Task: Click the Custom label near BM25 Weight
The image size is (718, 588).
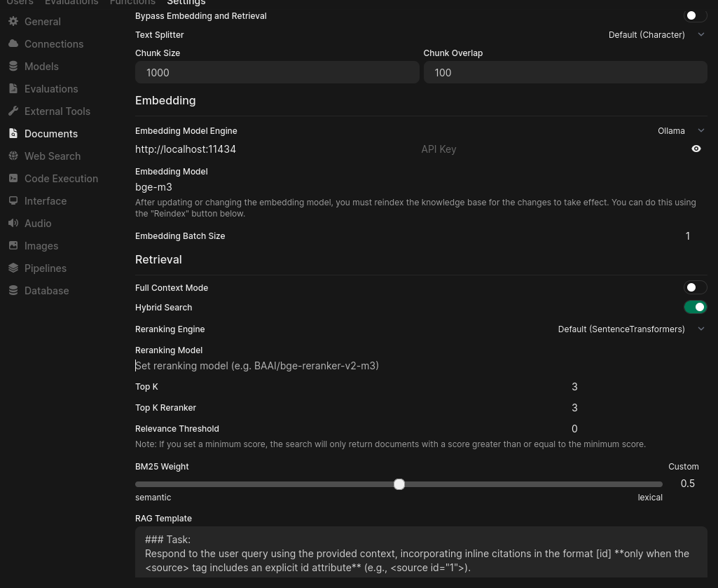Action: click(683, 466)
